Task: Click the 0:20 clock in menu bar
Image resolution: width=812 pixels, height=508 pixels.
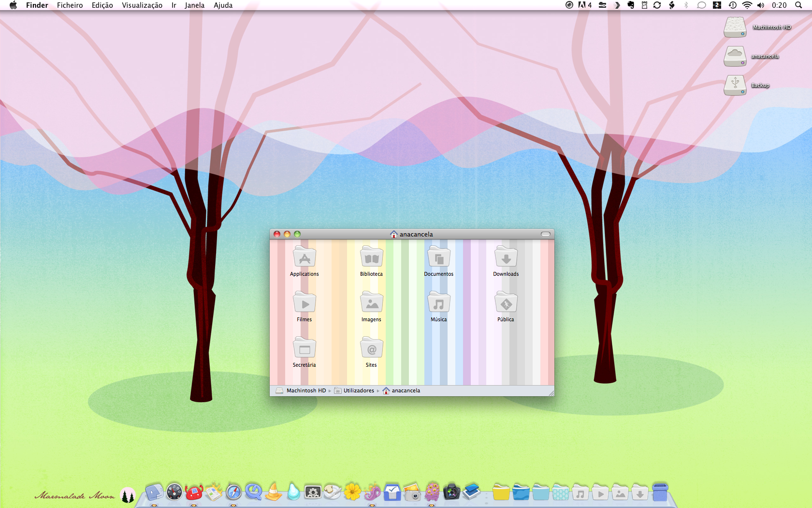Action: click(779, 5)
